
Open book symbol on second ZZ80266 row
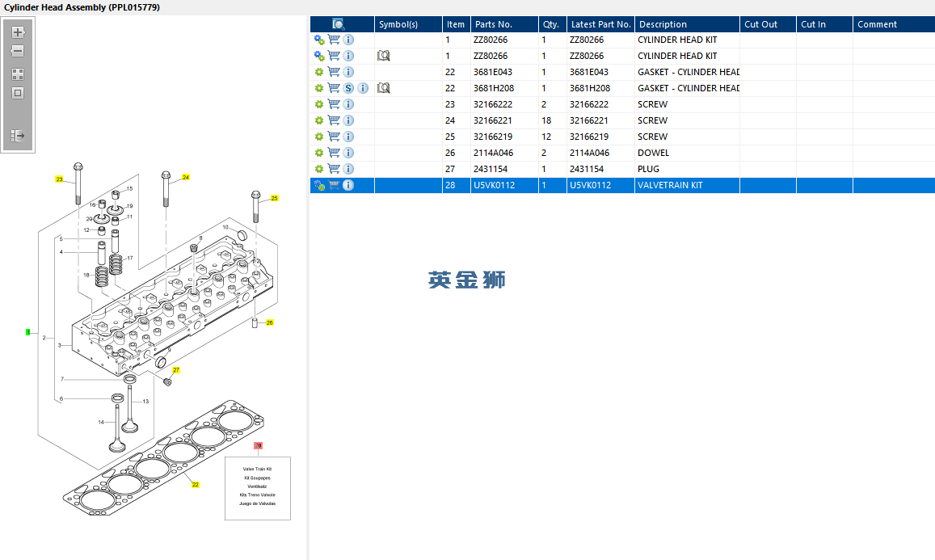coord(383,56)
